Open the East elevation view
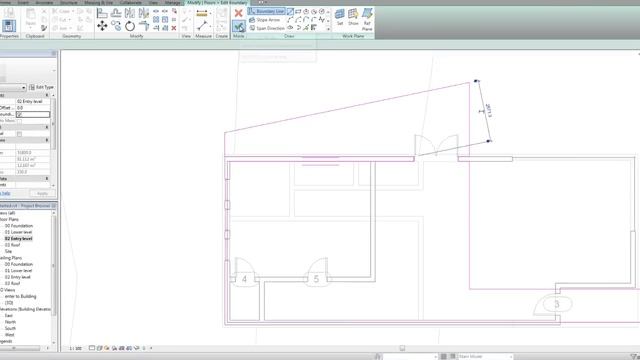This screenshot has height=360, width=640. pos(9,316)
